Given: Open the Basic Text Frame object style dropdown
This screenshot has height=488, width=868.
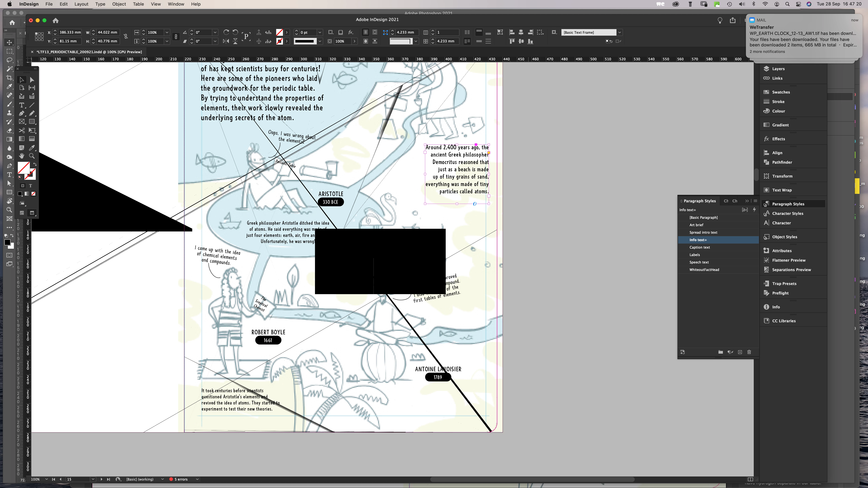Looking at the screenshot, I should click(619, 32).
